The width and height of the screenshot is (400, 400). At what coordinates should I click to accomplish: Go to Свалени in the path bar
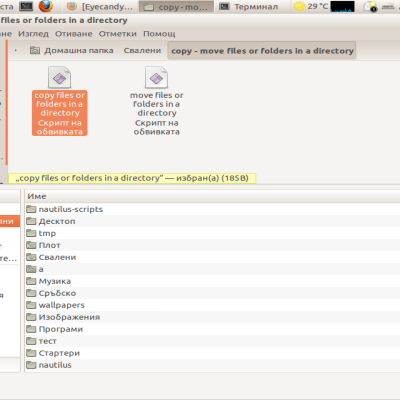point(142,51)
